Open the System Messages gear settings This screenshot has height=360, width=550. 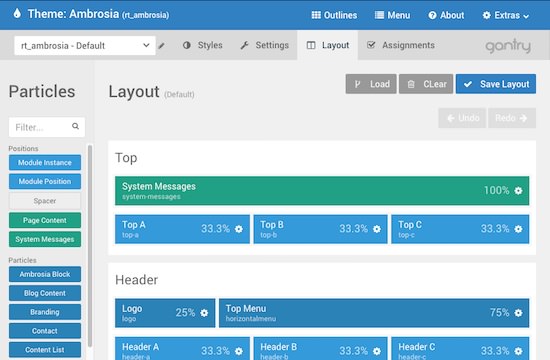coord(518,191)
